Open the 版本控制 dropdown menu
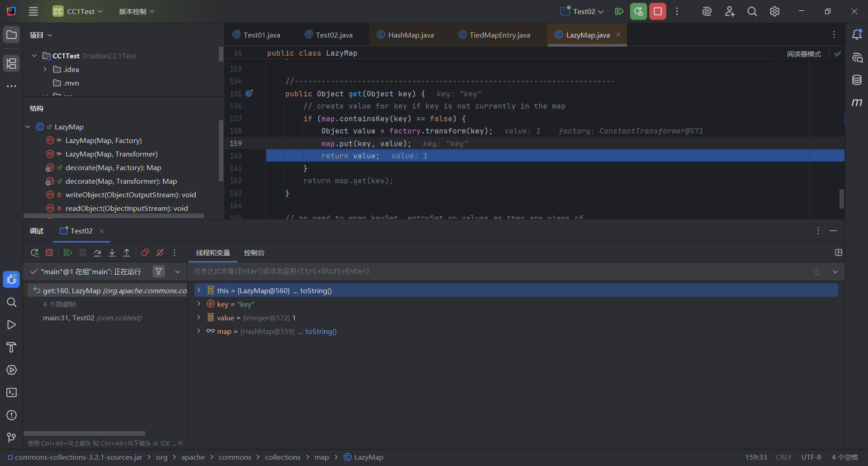The width and height of the screenshot is (868, 466). [x=137, y=11]
